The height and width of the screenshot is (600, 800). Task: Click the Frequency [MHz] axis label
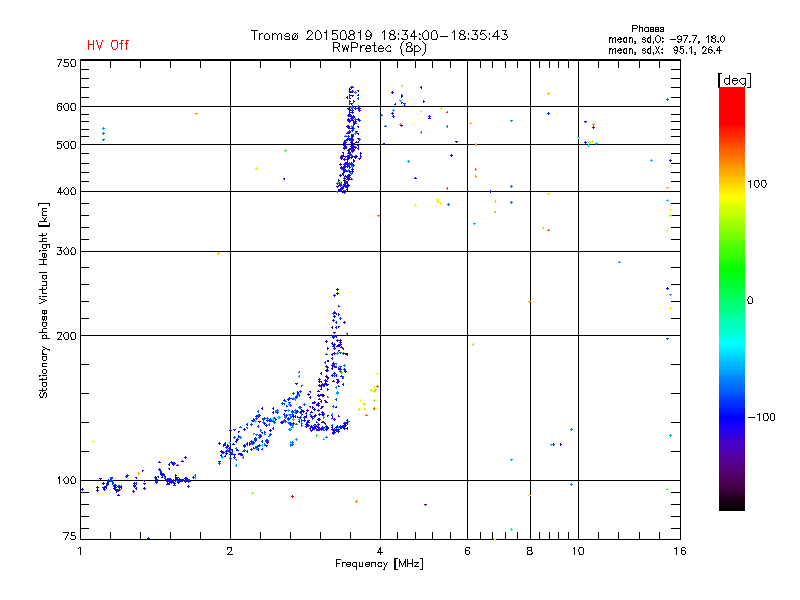pos(379,564)
